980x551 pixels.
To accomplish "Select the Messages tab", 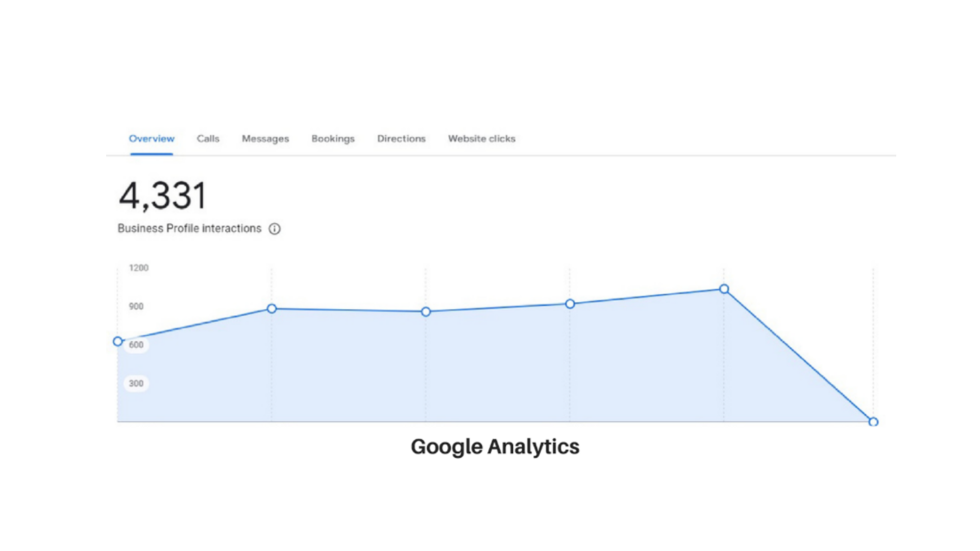I will click(x=265, y=139).
